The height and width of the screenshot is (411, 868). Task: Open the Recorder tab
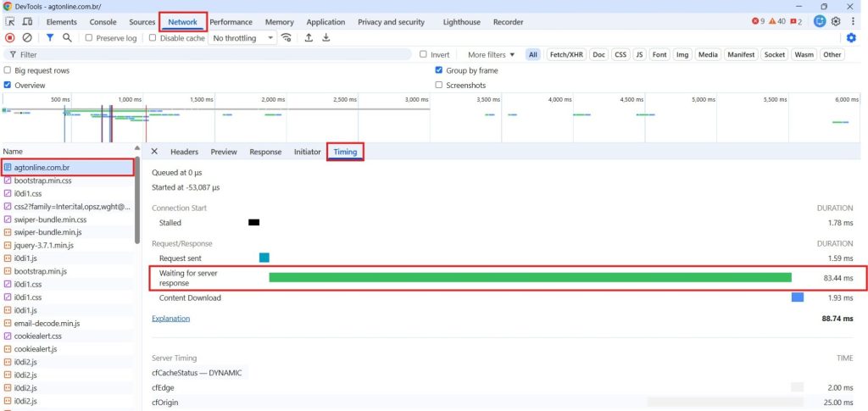click(509, 22)
